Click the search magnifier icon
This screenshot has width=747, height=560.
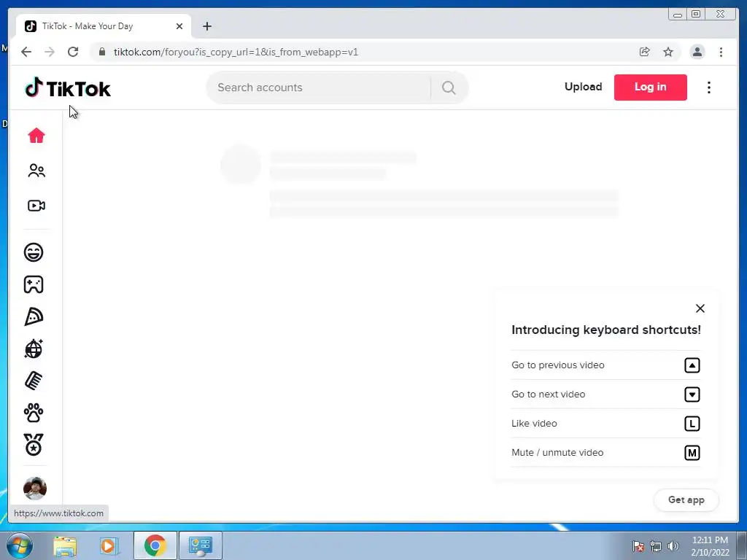[449, 87]
